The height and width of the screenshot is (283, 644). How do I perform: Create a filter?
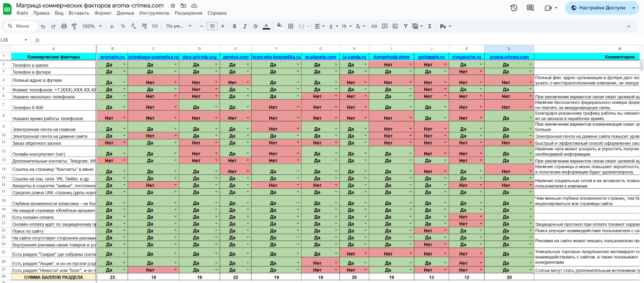click(x=406, y=26)
